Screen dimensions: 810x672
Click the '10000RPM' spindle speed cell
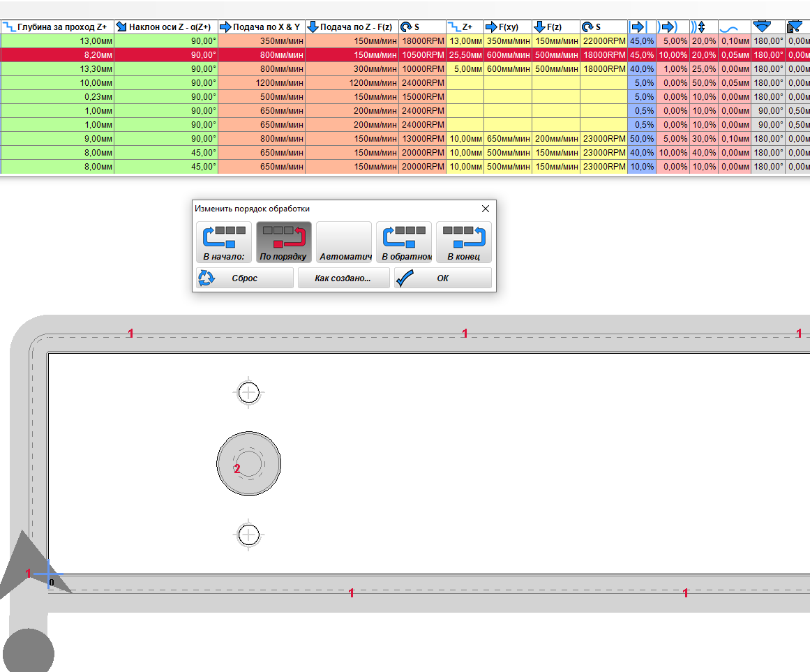tap(422, 68)
